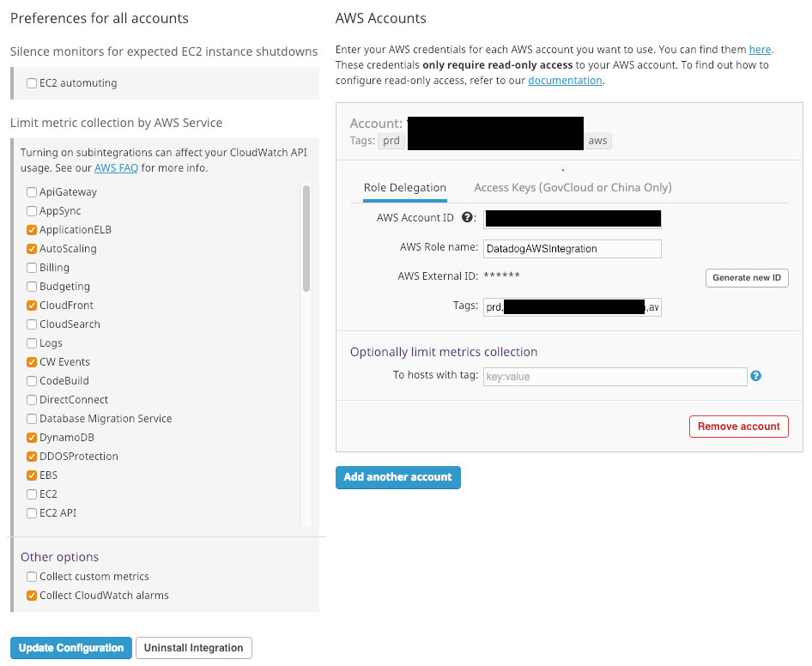Select the Role Delegation tab
Image resolution: width=812 pixels, height=666 pixels.
pos(405,187)
